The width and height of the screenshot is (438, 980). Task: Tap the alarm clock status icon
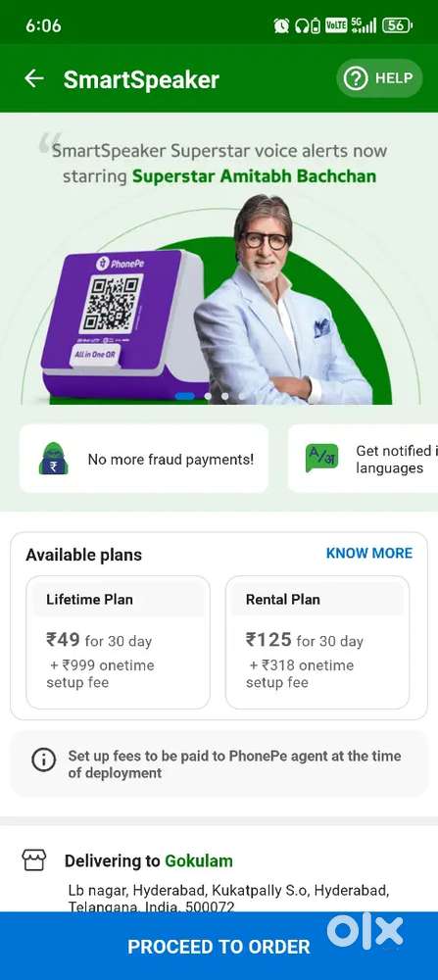coord(281,25)
